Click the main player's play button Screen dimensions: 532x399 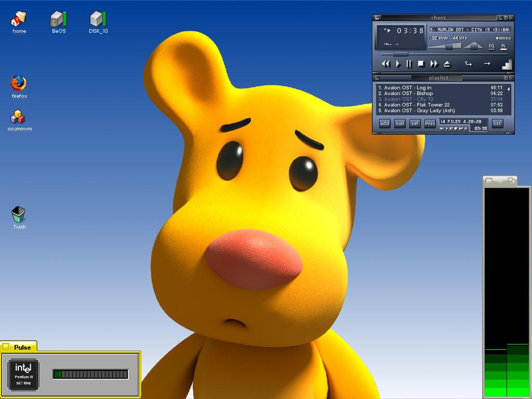398,64
